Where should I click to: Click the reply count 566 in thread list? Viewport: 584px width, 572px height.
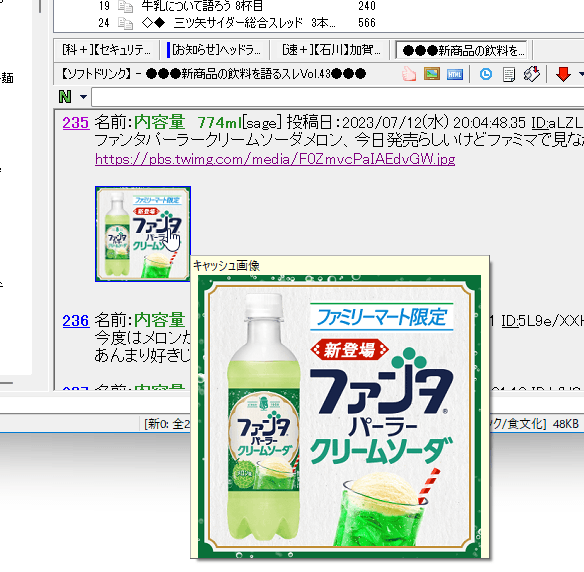(x=366, y=23)
